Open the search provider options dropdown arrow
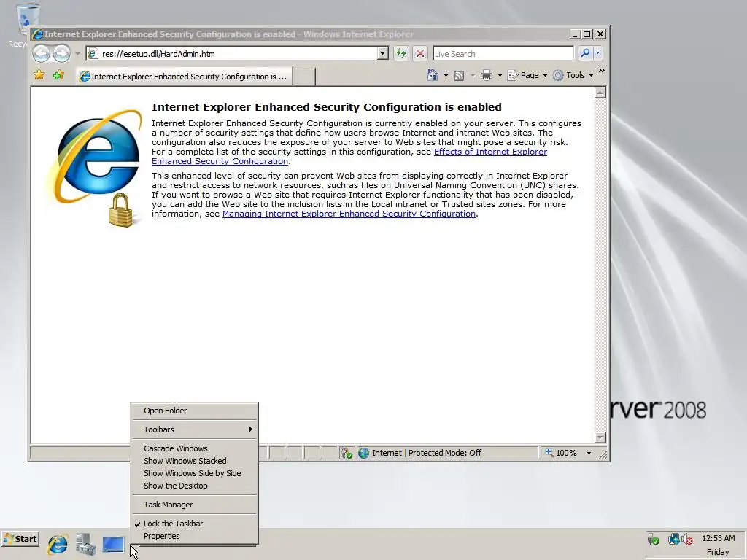Image resolution: width=747 pixels, height=560 pixels. [598, 53]
